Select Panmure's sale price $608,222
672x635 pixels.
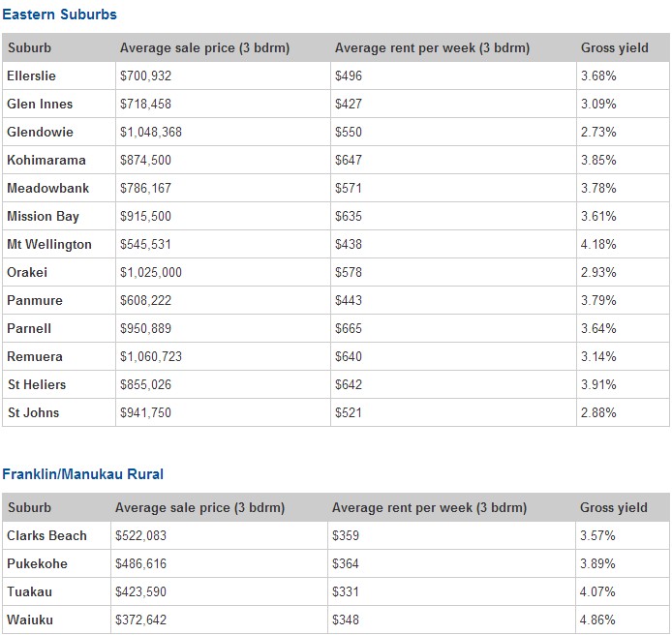146,300
